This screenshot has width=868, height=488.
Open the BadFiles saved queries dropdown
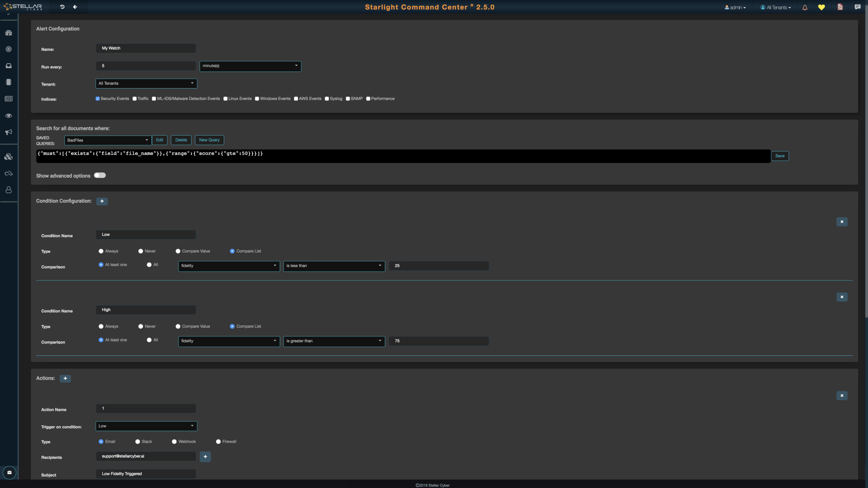(108, 140)
